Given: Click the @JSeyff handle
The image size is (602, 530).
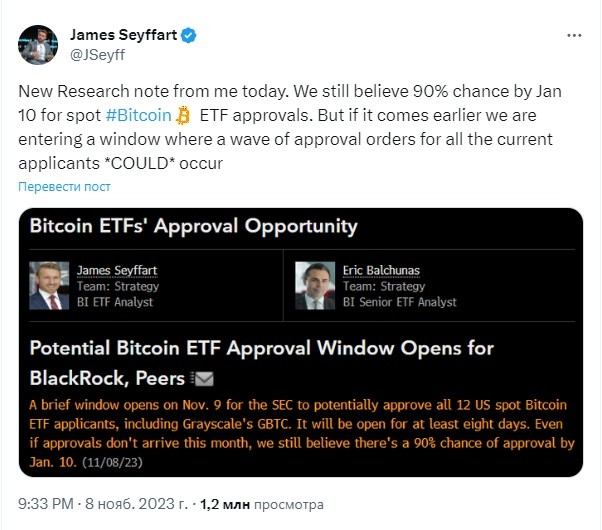Looking at the screenshot, I should 97,55.
